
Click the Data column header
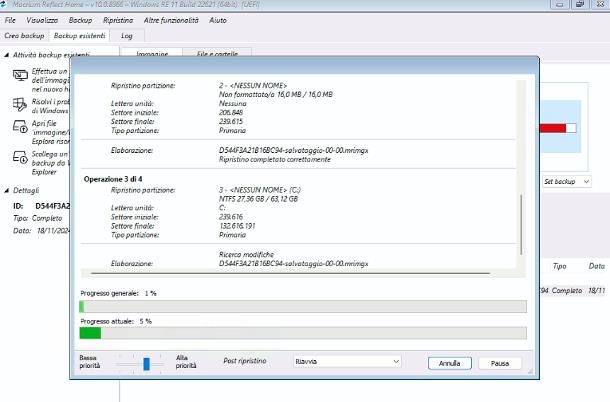coord(596,266)
